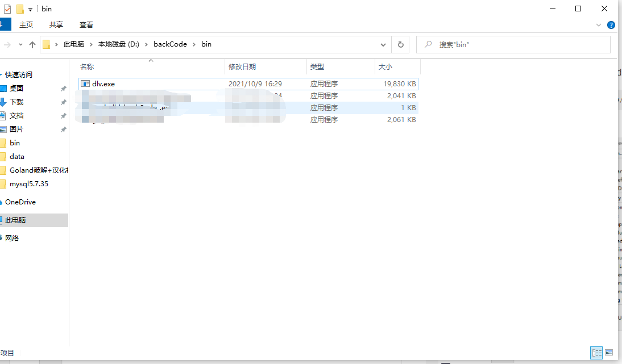The width and height of the screenshot is (622, 364).
Task: Sort by the 类型 column header
Action: [x=341, y=66]
